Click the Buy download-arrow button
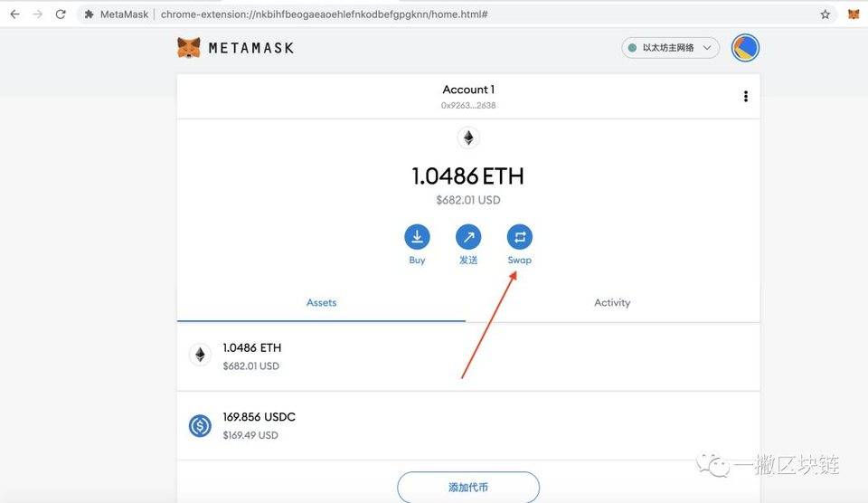 [417, 237]
